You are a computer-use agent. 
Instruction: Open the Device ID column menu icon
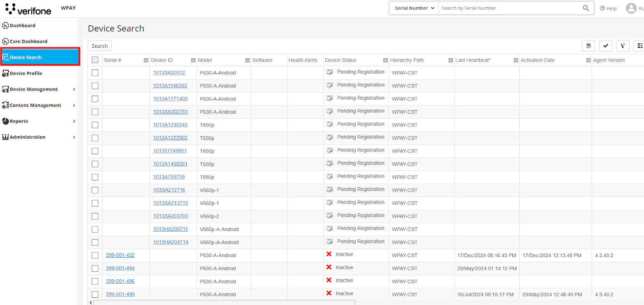click(x=193, y=60)
